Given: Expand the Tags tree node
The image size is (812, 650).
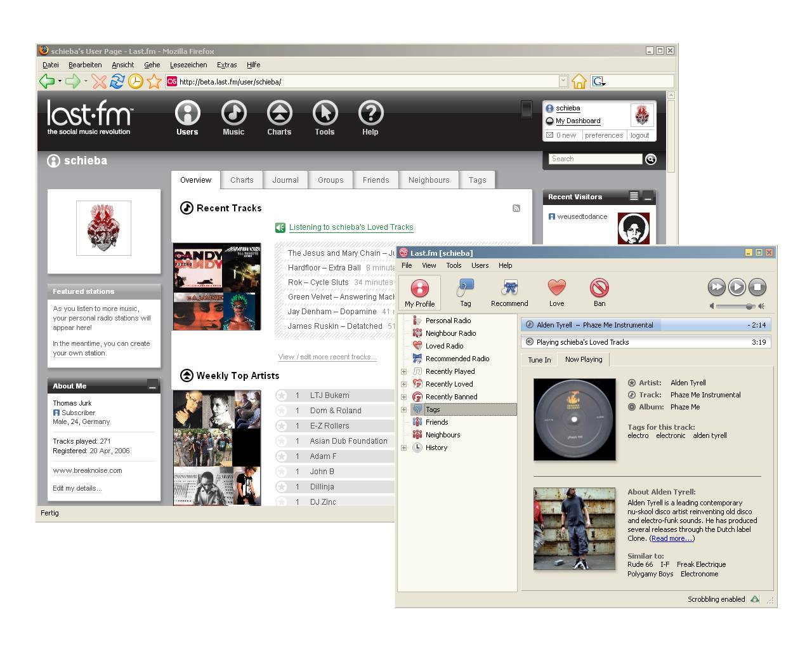Looking at the screenshot, I should pyautogui.click(x=403, y=409).
